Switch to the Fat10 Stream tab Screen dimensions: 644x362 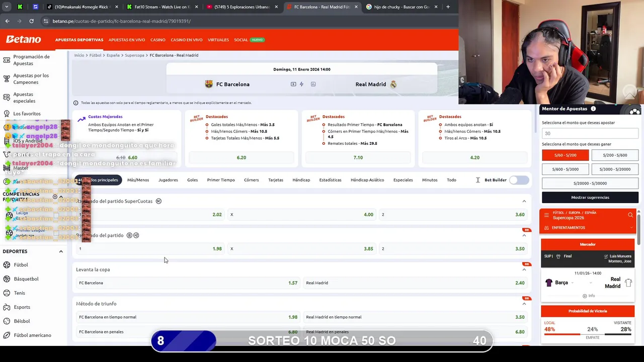pos(163,7)
